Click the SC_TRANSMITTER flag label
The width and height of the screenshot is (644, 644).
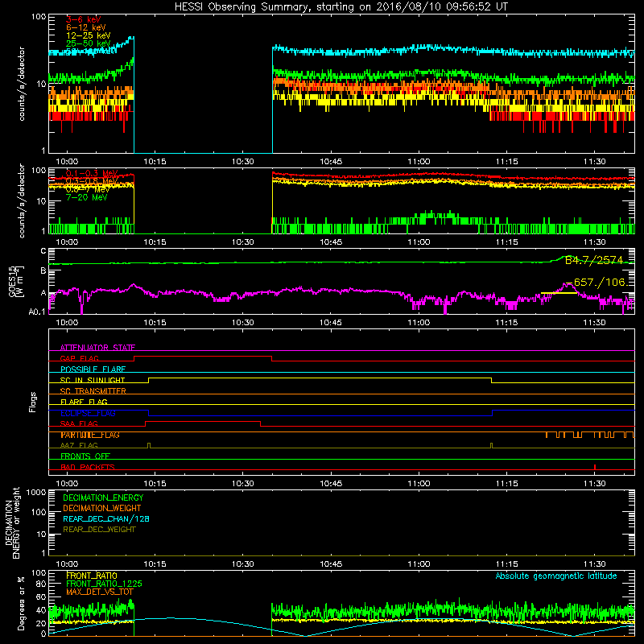(x=93, y=391)
